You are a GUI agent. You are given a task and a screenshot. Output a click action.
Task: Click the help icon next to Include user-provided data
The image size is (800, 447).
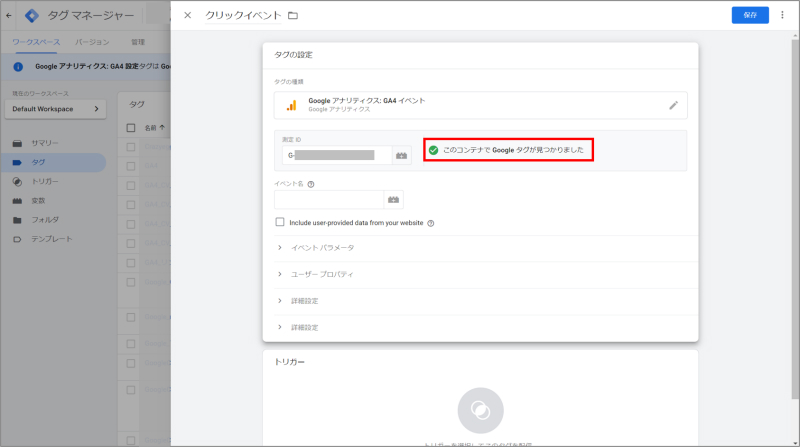tap(431, 223)
